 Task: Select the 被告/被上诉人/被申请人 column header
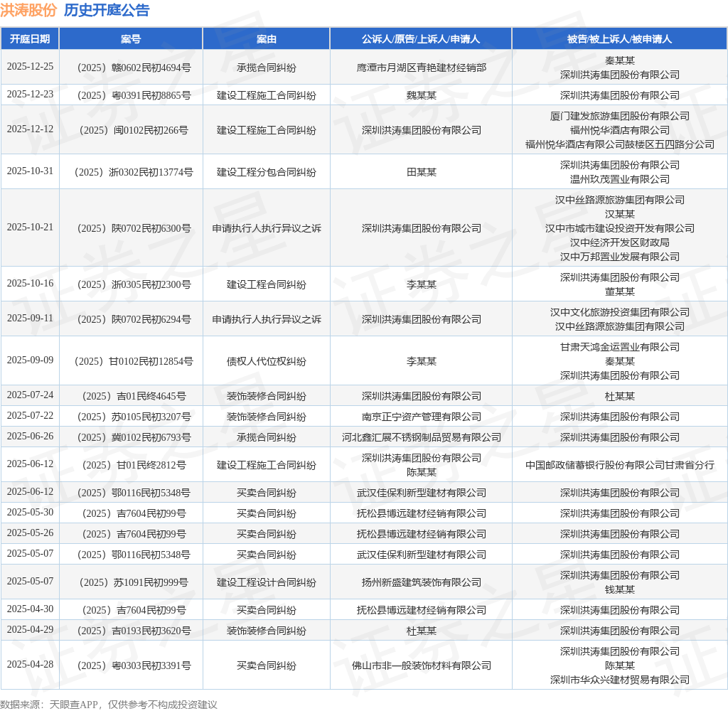point(620,39)
